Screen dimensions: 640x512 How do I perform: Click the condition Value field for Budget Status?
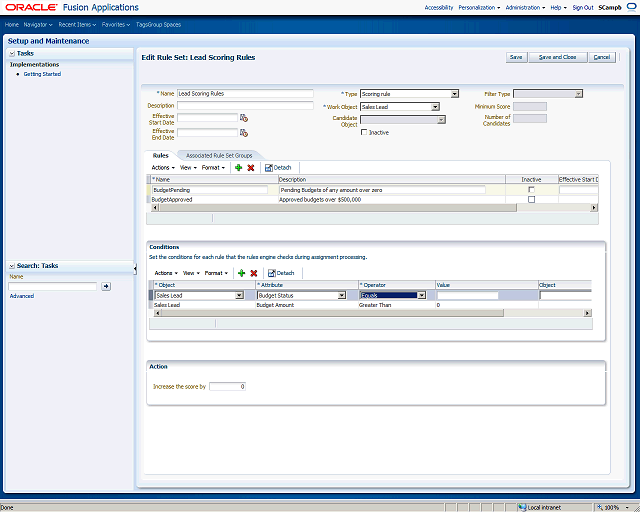[467, 296]
